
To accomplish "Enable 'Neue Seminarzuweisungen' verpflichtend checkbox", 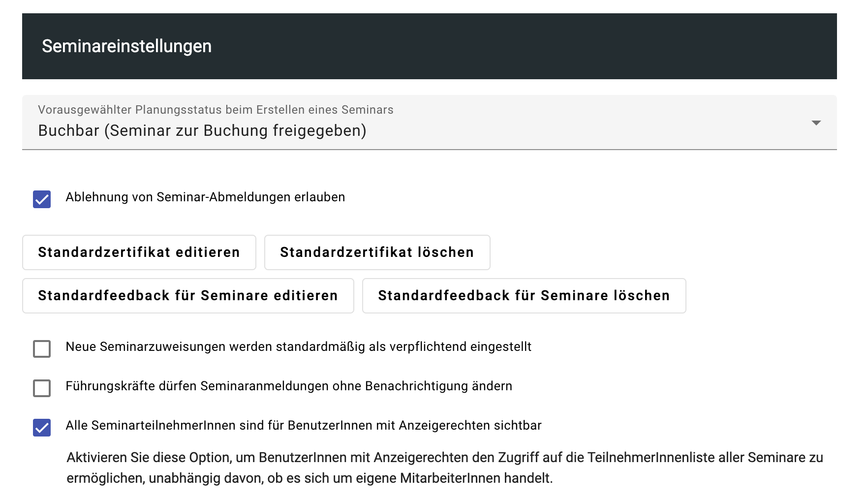I will pos(42,349).
